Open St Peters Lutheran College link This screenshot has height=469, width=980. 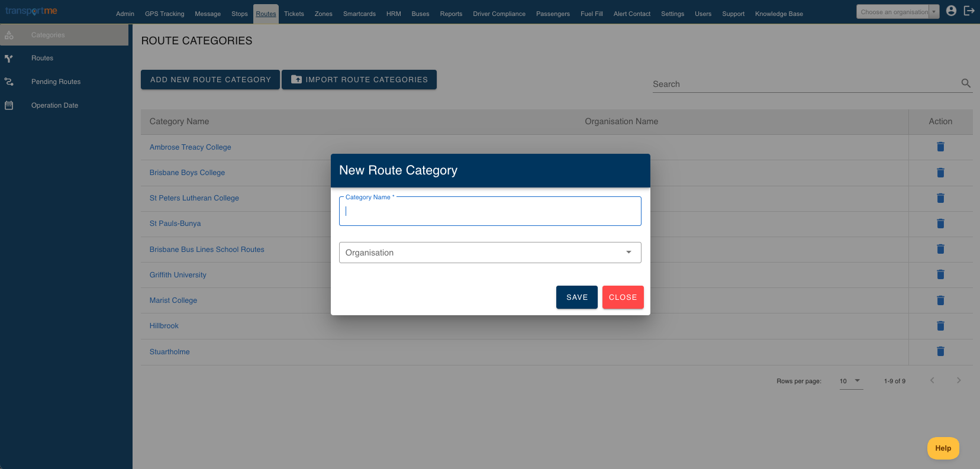click(194, 198)
